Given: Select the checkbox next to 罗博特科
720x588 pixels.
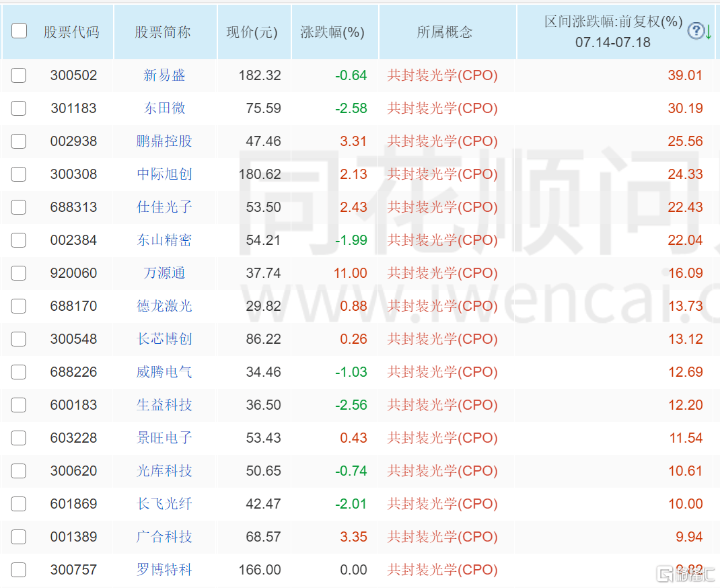Looking at the screenshot, I should [18, 570].
